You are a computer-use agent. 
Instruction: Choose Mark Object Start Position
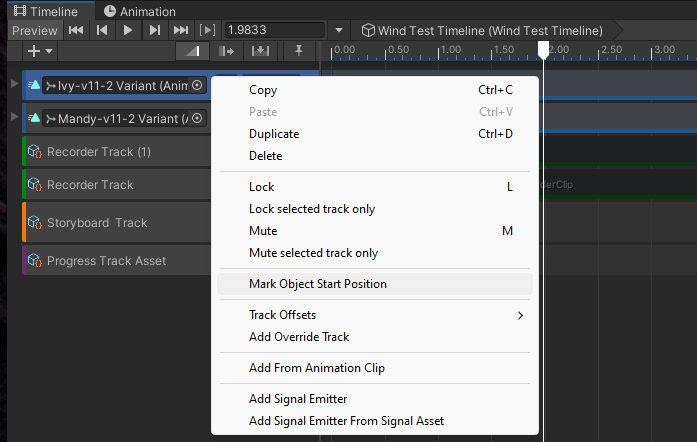pyautogui.click(x=317, y=284)
